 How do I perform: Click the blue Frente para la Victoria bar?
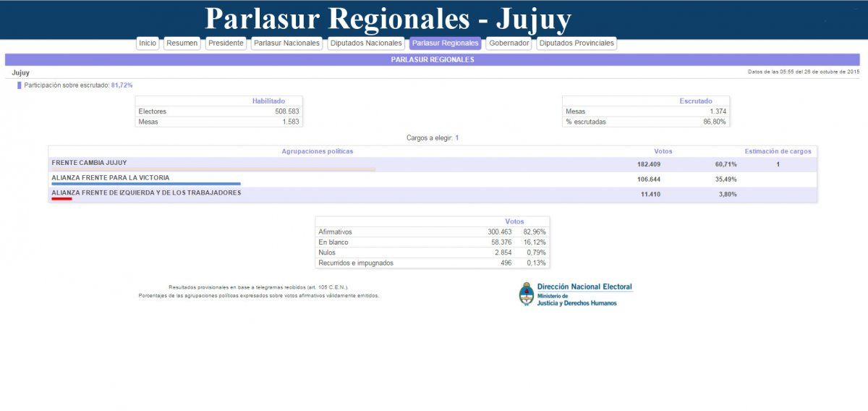146,184
